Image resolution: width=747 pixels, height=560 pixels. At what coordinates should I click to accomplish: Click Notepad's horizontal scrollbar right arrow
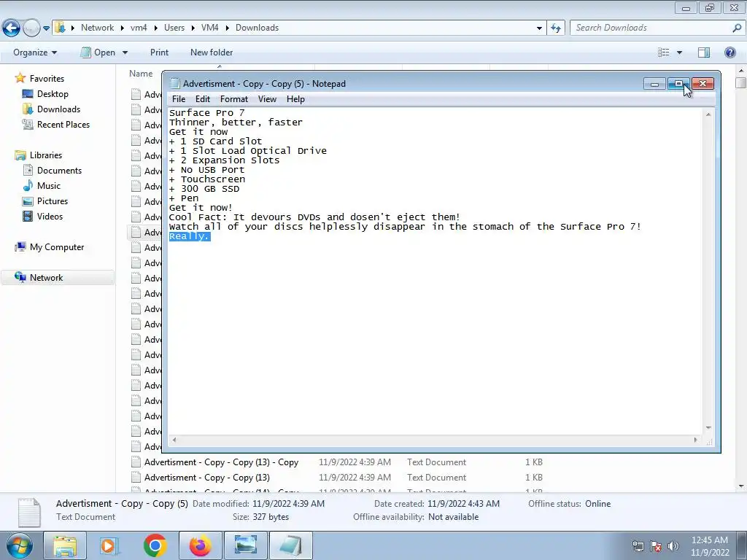click(x=696, y=440)
